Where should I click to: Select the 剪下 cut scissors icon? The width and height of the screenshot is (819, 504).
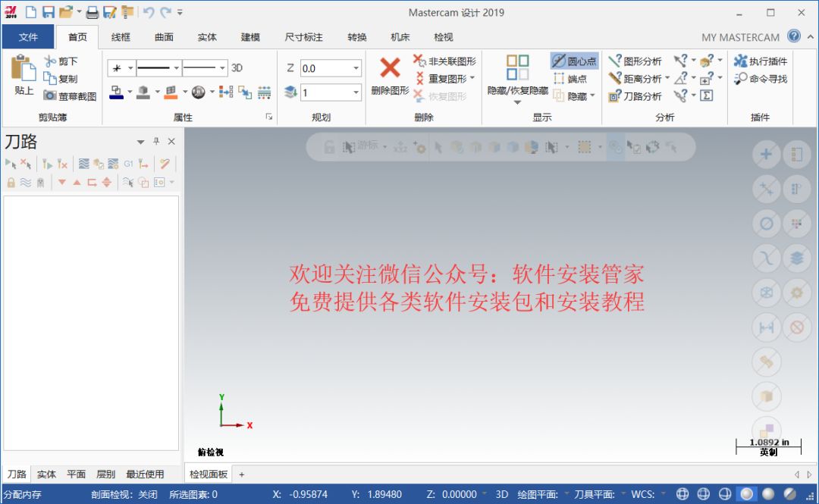50,61
